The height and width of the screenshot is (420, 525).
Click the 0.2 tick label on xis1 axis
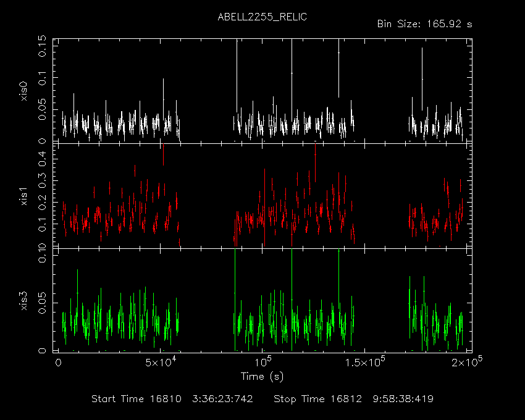[42, 203]
